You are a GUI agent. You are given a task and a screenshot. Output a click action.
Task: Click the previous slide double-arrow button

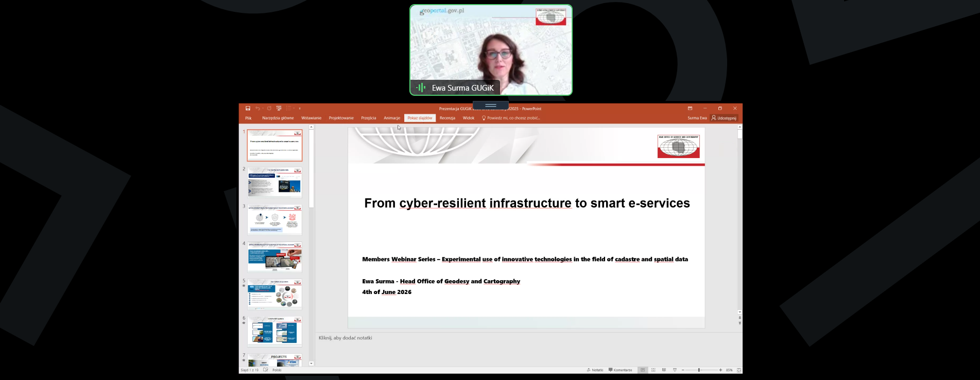pyautogui.click(x=740, y=318)
